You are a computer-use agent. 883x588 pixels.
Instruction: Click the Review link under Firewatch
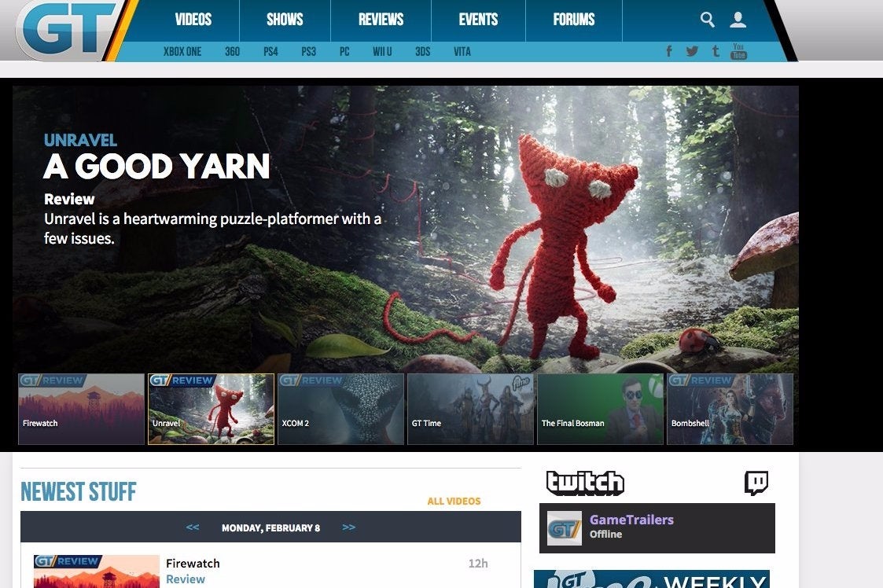pos(186,579)
